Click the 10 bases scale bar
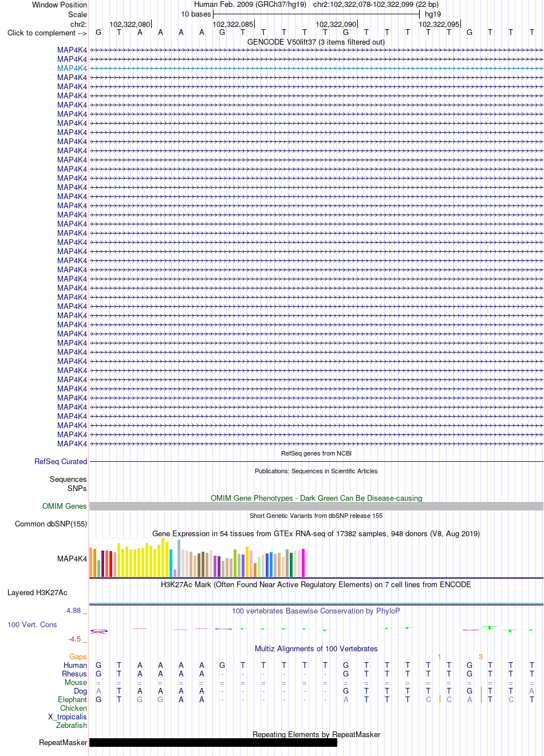This screenshot has width=544, height=756. pyautogui.click(x=316, y=14)
